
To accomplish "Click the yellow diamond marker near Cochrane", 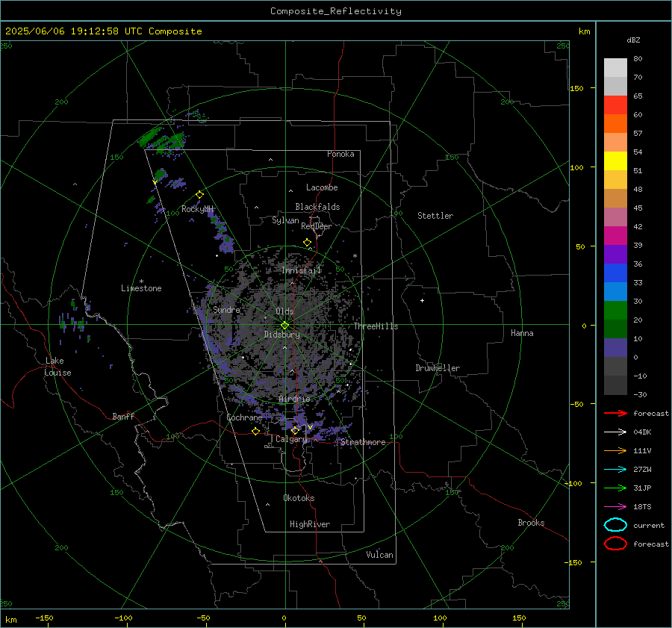I will [256, 431].
